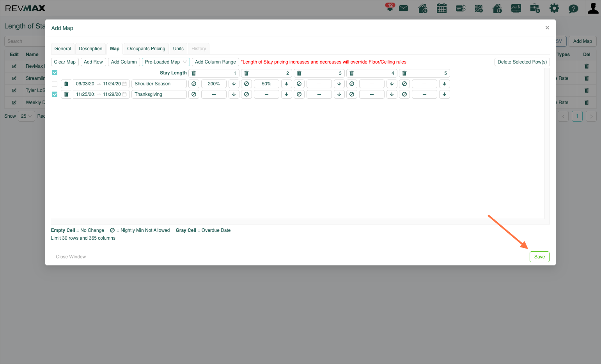
Task: Close the Add Map dialog with X
Action: (547, 28)
